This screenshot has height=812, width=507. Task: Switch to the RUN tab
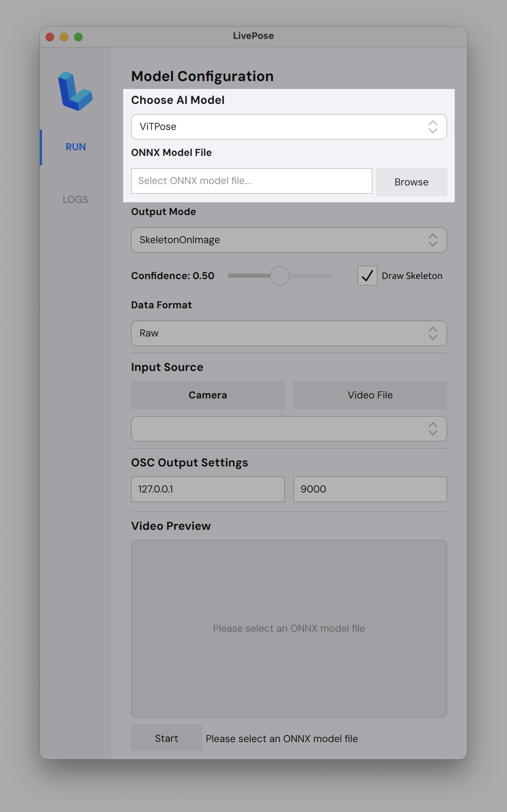point(75,147)
